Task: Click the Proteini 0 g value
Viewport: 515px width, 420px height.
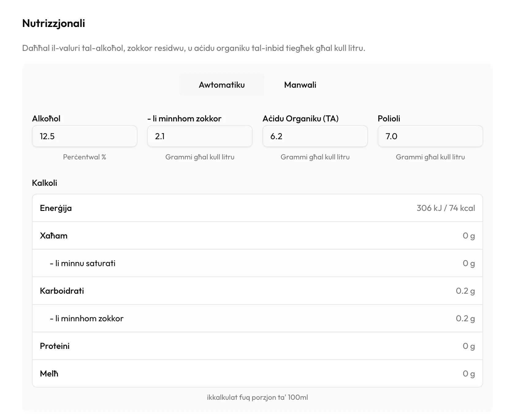Action: [469, 346]
